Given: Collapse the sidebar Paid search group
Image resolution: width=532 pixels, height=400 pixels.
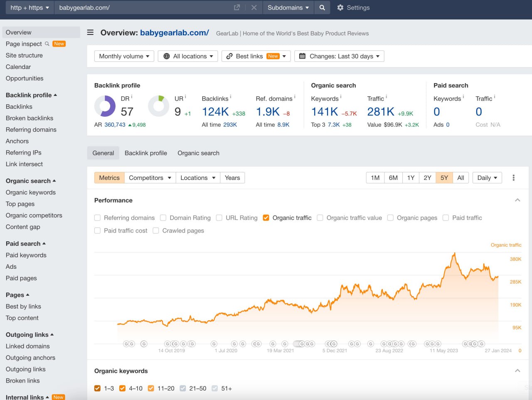Looking at the screenshot, I should pos(26,243).
